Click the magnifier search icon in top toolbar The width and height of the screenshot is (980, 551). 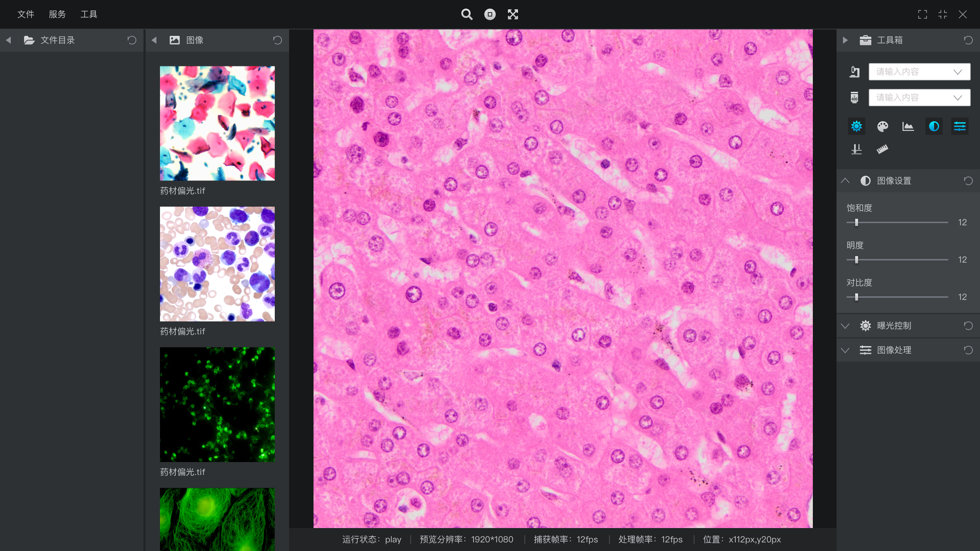point(466,14)
